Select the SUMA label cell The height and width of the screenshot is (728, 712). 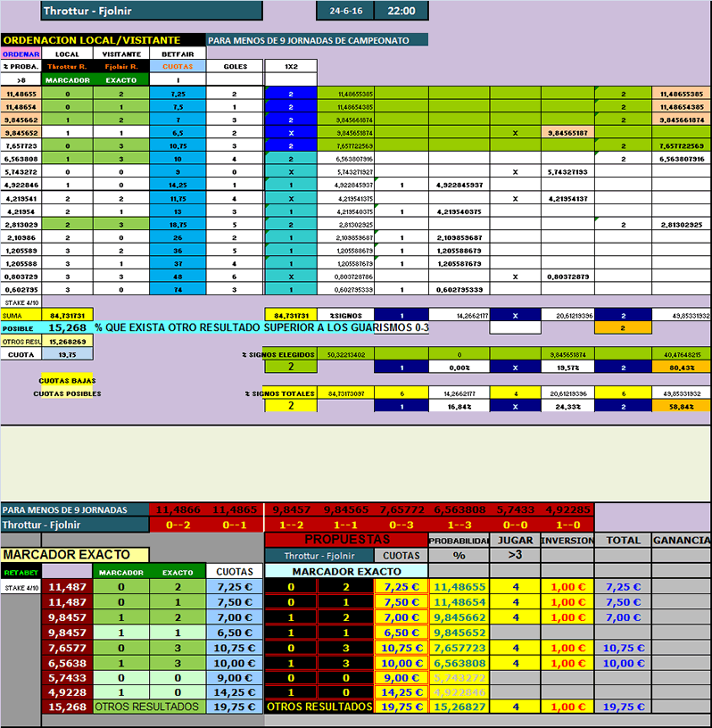[x=21, y=316]
